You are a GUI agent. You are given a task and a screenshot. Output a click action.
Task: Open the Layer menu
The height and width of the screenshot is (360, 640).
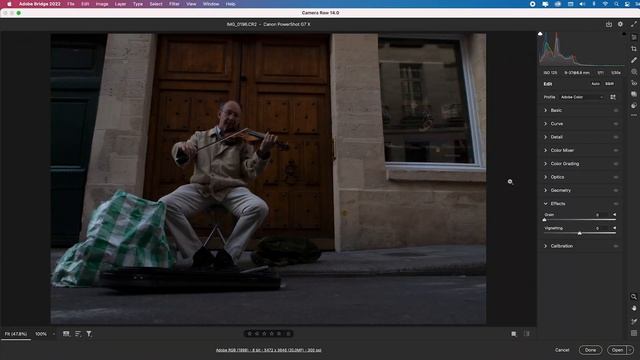point(120,4)
